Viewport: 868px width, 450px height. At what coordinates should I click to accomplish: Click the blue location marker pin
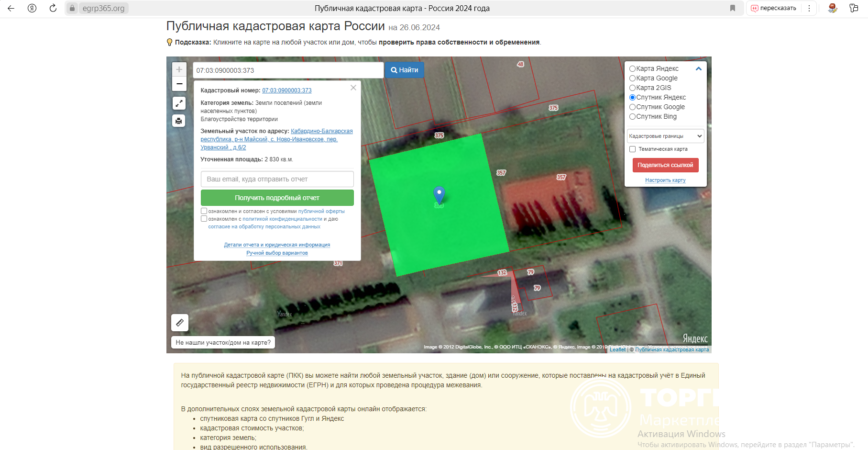[x=439, y=194]
